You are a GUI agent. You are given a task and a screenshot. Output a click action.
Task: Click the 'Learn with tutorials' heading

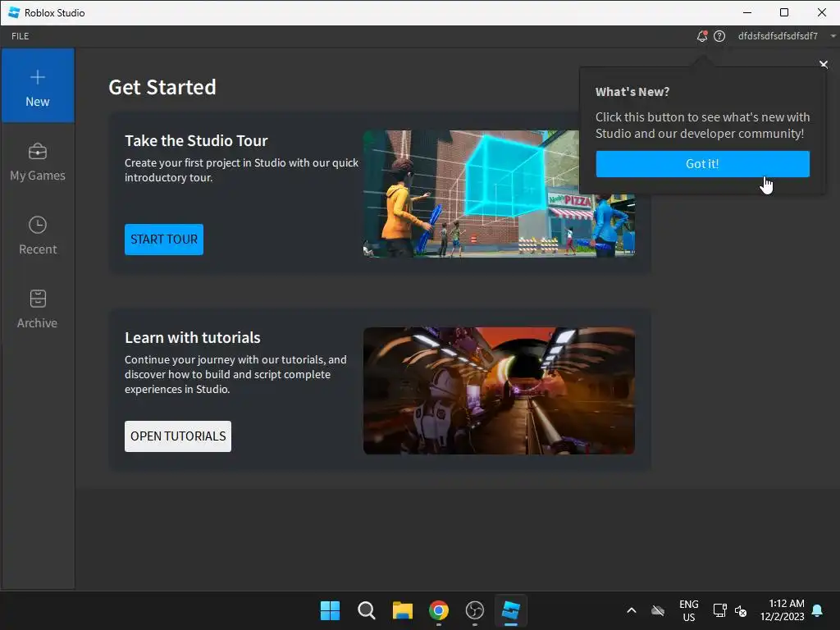click(x=192, y=337)
